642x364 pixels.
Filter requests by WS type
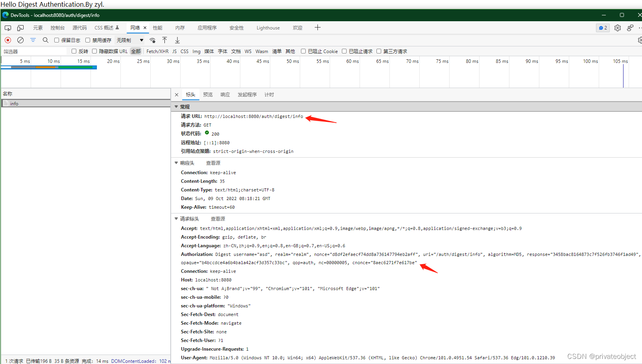[248, 51]
